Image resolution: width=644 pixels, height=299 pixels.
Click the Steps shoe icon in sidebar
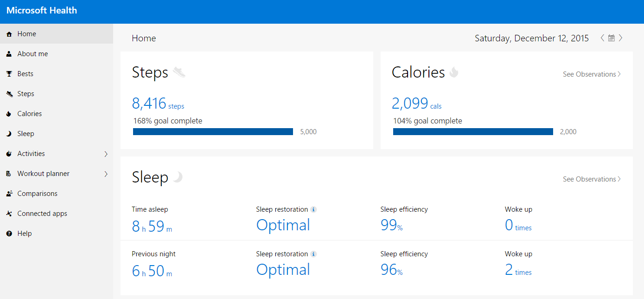coord(8,93)
